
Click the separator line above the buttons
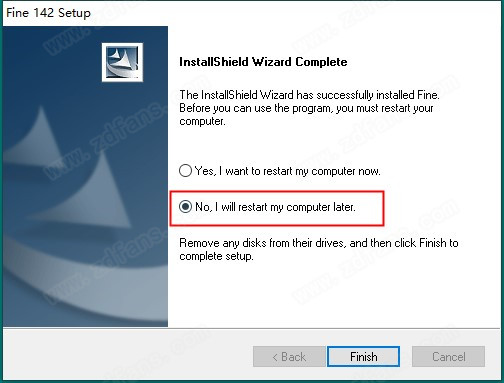pyautogui.click(x=252, y=328)
